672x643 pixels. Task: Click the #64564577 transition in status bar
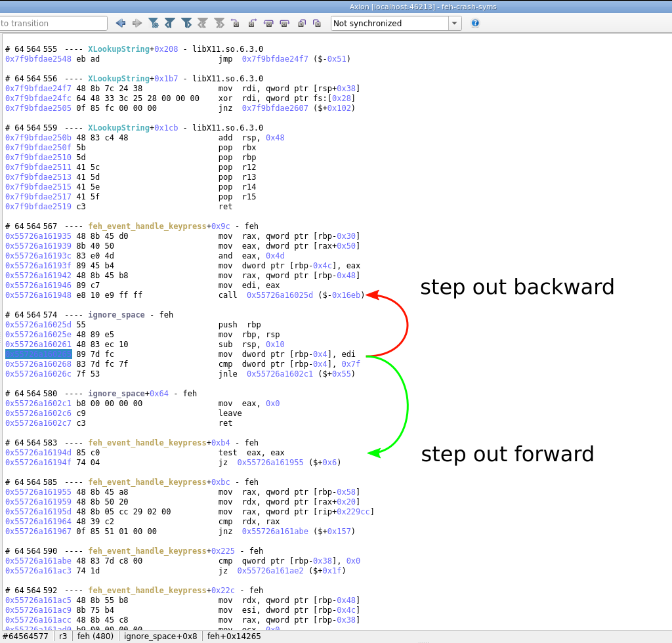click(x=26, y=636)
